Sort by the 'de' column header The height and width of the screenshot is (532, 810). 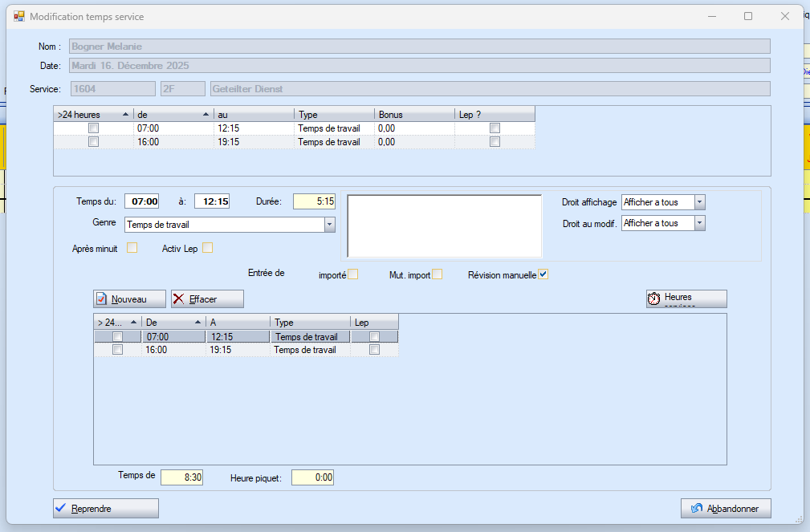pos(173,115)
